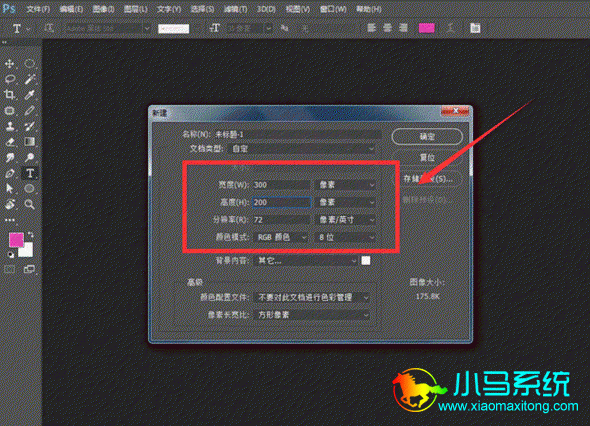This screenshot has height=426, width=590.
Task: Select the Zoom tool
Action: [x=29, y=204]
